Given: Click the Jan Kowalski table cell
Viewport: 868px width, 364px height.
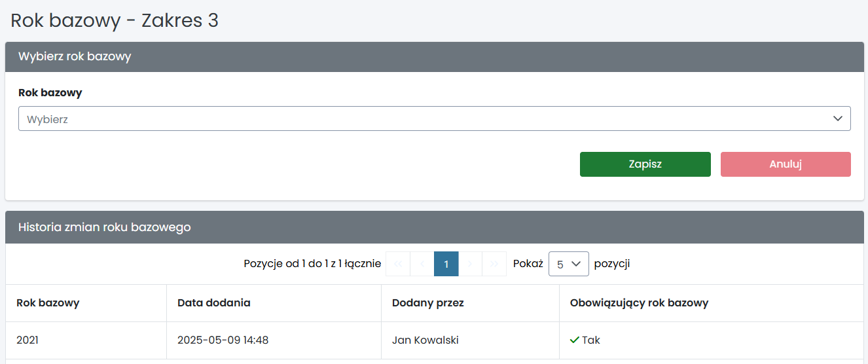Looking at the screenshot, I should (425, 340).
